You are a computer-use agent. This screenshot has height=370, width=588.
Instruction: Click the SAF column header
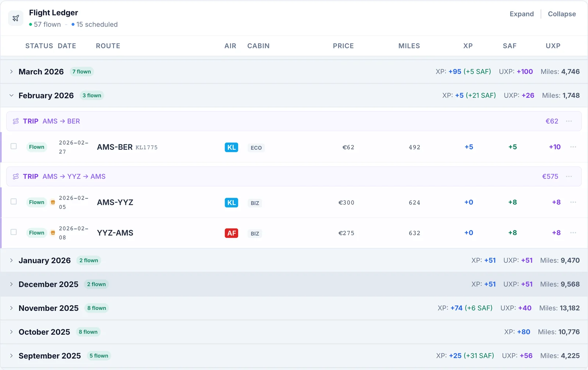510,46
